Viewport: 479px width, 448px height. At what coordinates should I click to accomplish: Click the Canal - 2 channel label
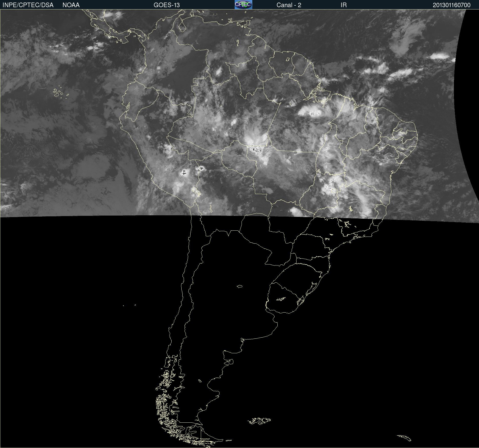pos(289,5)
